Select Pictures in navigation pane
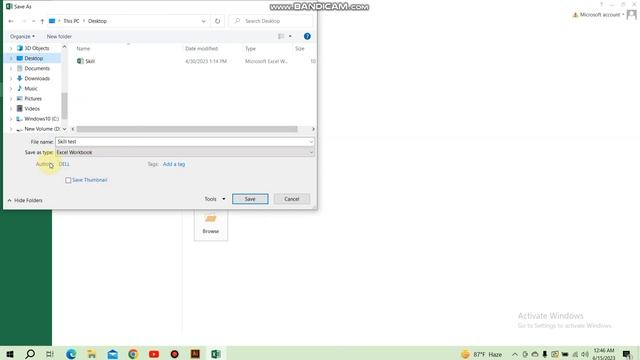Viewport: 640px width, 360px height. 33,99
